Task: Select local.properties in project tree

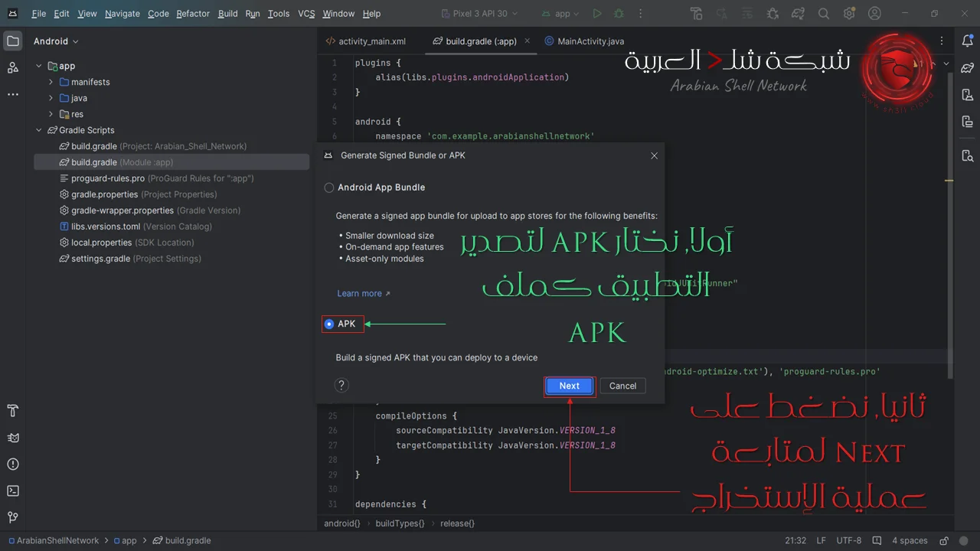Action: pyautogui.click(x=126, y=243)
